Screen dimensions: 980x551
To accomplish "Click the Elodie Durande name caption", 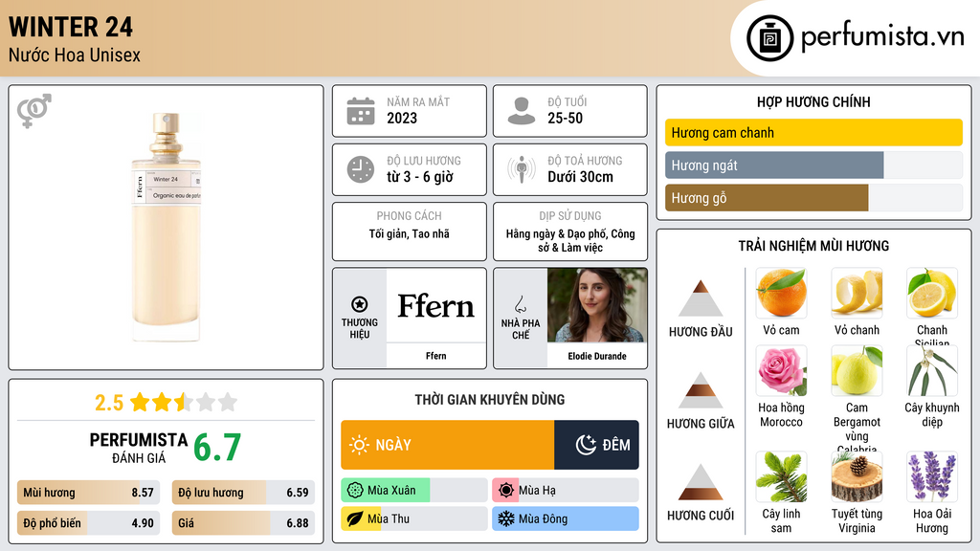I will pos(597,356).
